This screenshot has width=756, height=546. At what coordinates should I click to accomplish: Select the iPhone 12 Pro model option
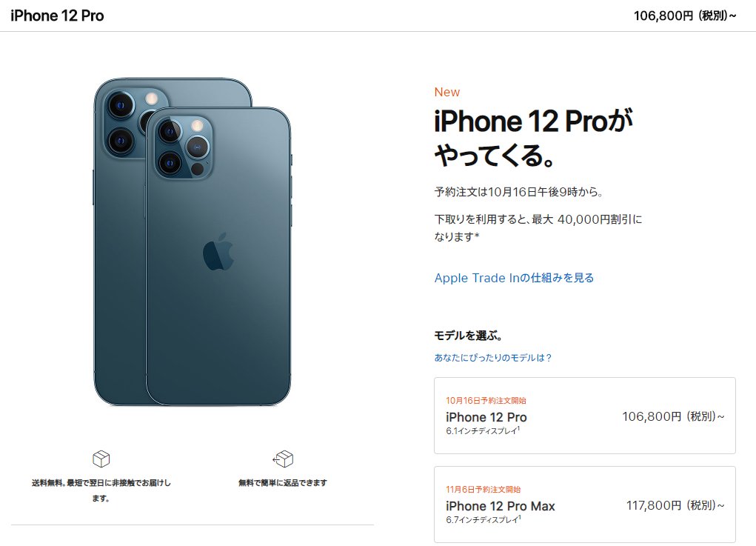pos(585,416)
